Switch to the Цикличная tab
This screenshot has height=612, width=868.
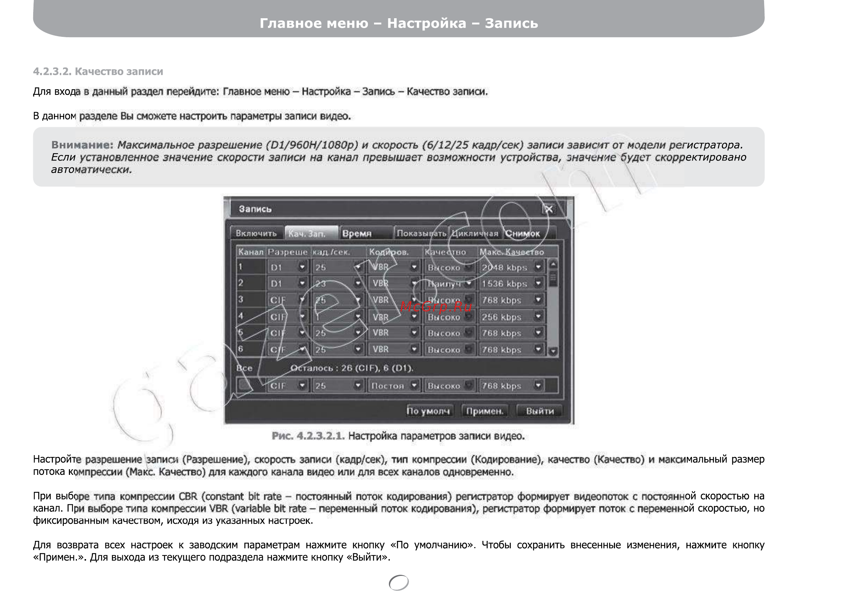pos(475,233)
